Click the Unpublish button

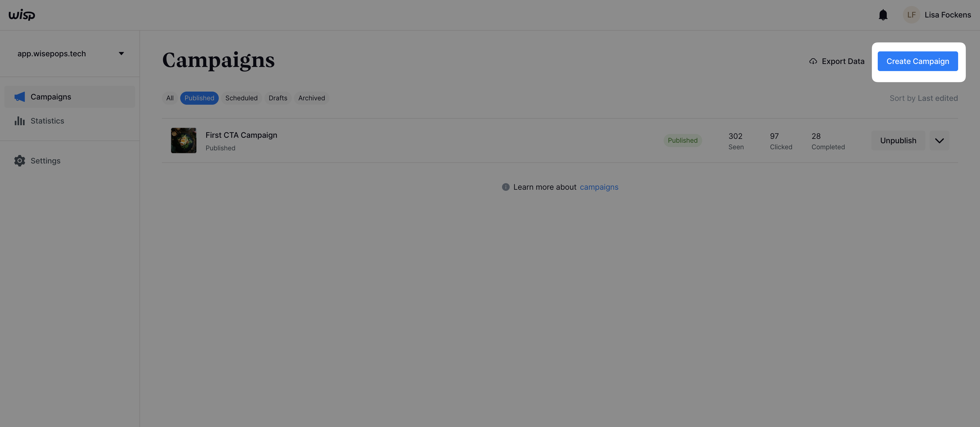898,140
